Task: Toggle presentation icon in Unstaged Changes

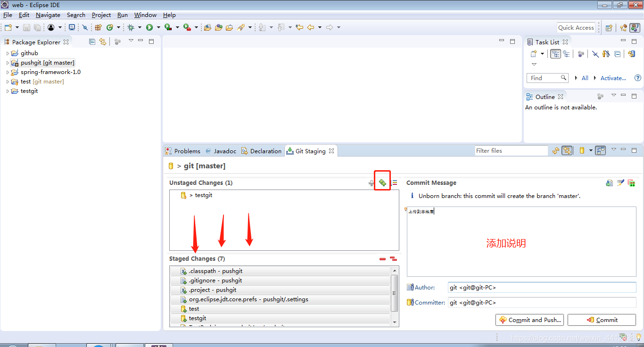Action: tap(395, 183)
